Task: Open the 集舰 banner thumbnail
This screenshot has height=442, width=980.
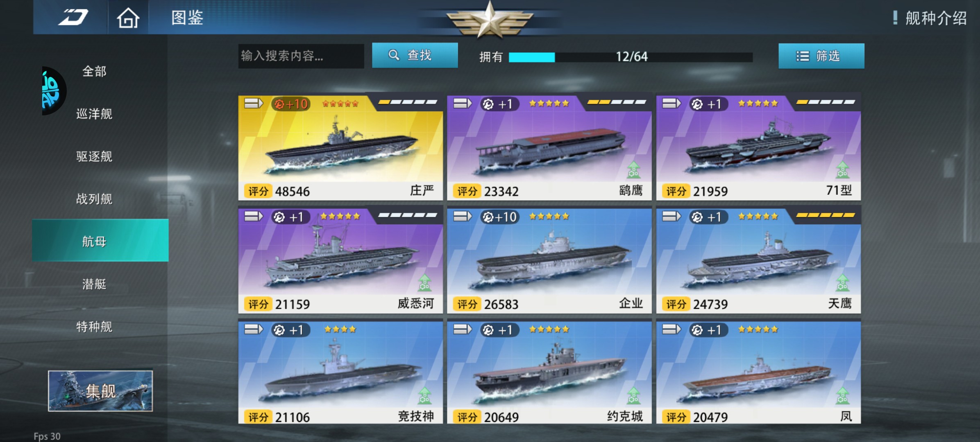Action: pyautogui.click(x=100, y=391)
